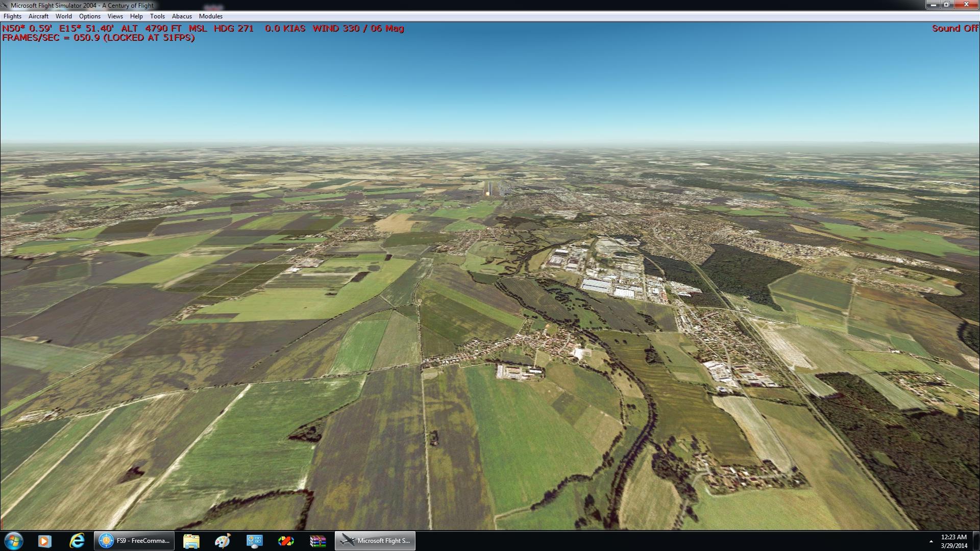Click the Windows Start orb
This screenshot has height=551, width=980.
click(13, 541)
